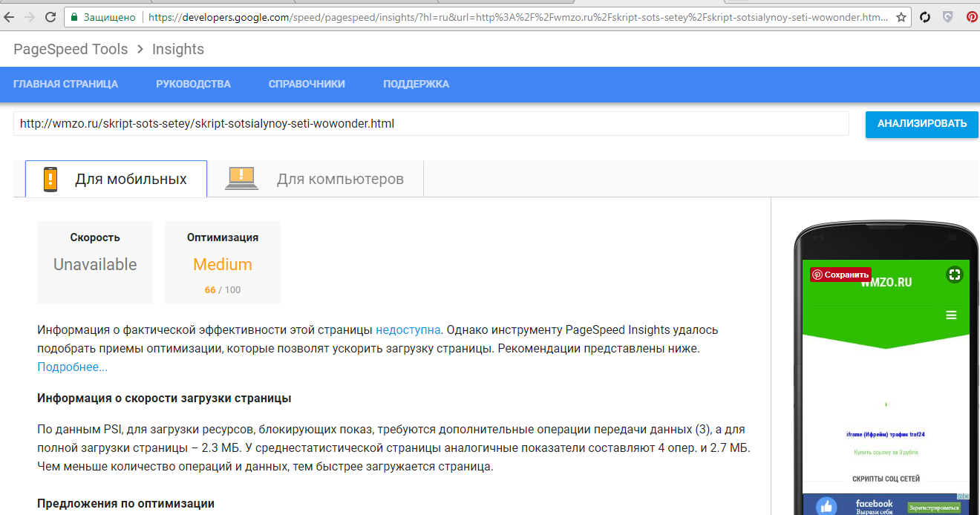
Task: Open the hamburger menu in phone preview
Action: tap(951, 315)
